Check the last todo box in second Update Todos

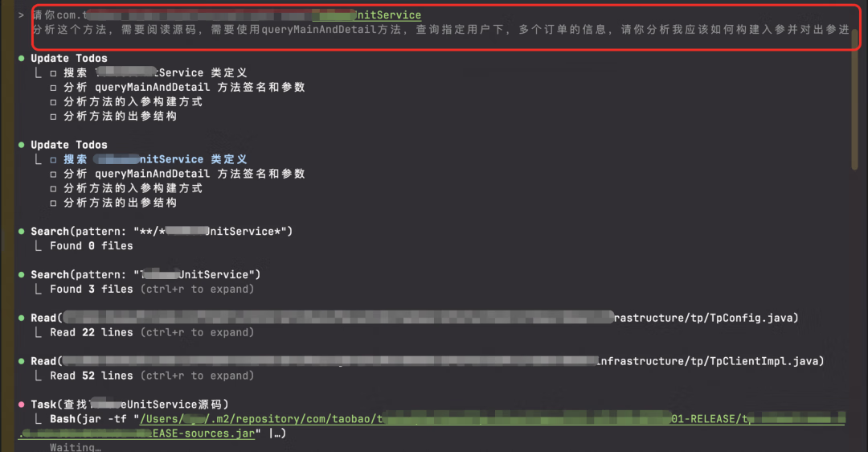coord(54,203)
